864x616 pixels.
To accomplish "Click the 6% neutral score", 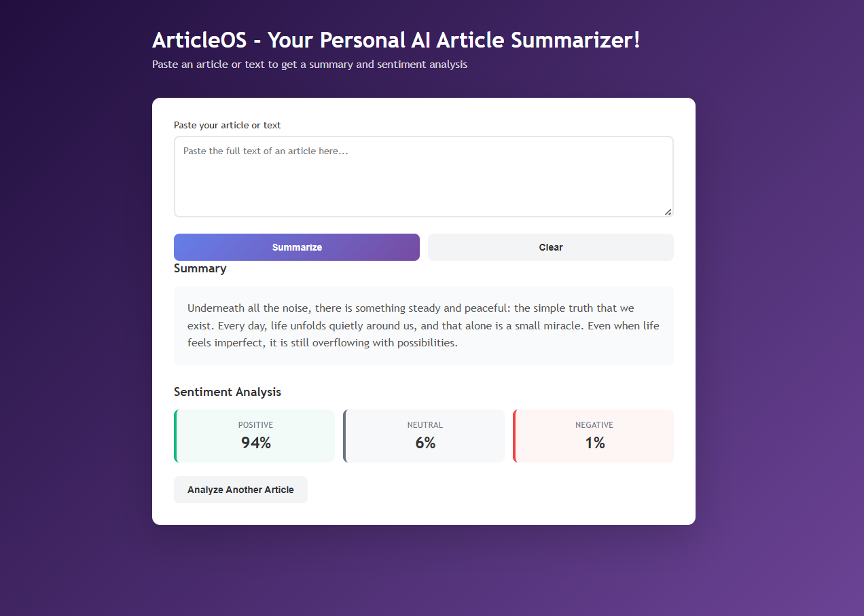I will pyautogui.click(x=425, y=443).
